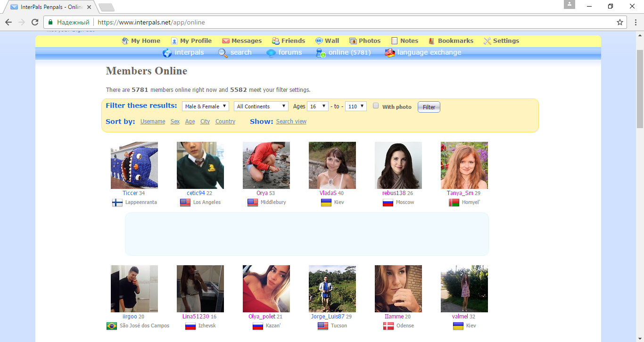
Task: Open the Ilamme username link
Action: 394,317
